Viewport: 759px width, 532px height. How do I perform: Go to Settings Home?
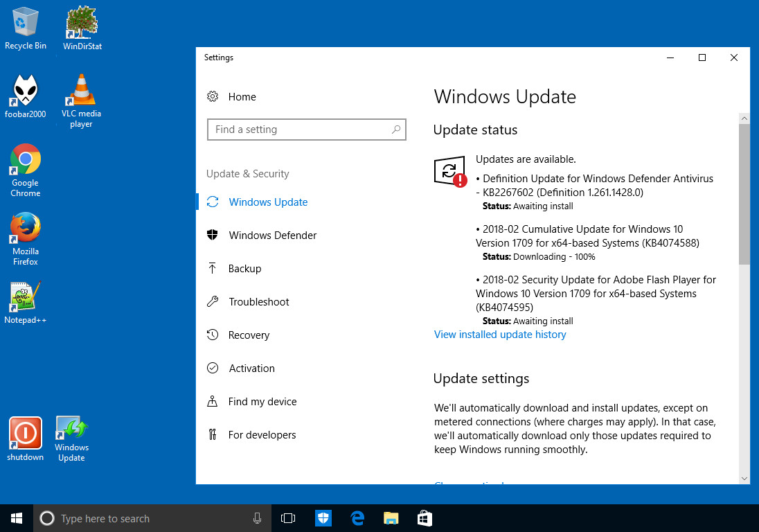[x=242, y=97]
